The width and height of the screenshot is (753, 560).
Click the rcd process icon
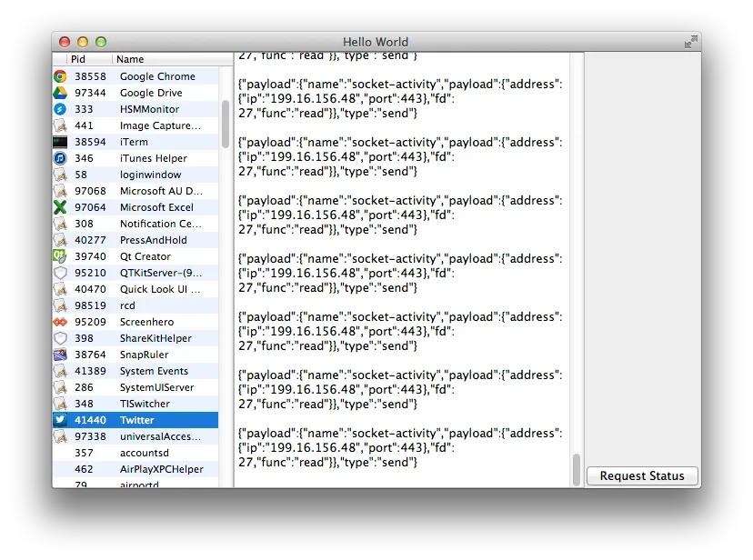60,305
